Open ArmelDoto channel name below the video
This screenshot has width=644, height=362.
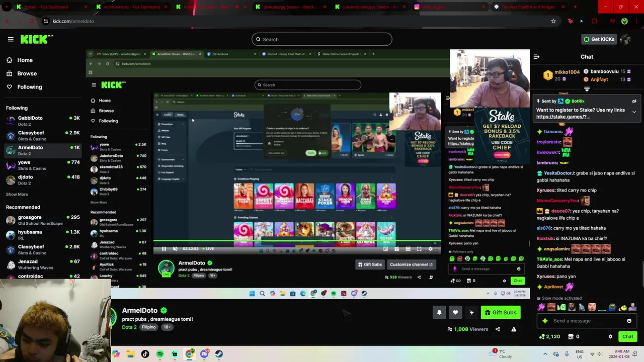click(139, 310)
